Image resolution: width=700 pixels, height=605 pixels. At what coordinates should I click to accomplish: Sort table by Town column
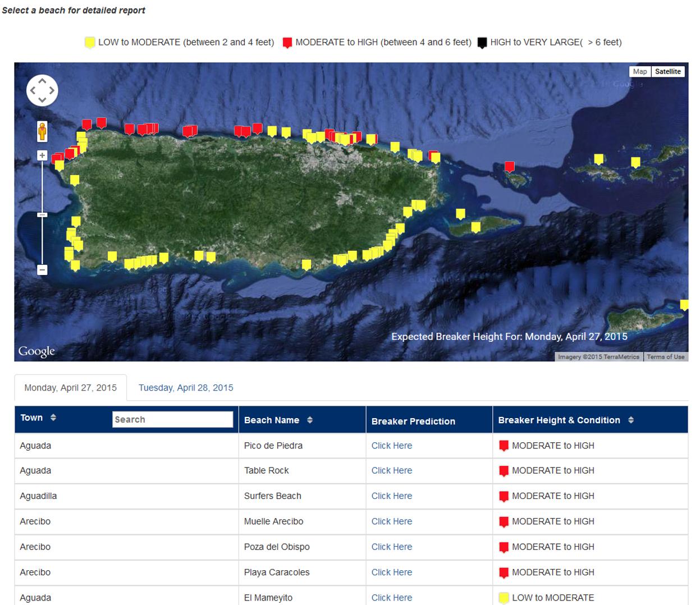(53, 418)
